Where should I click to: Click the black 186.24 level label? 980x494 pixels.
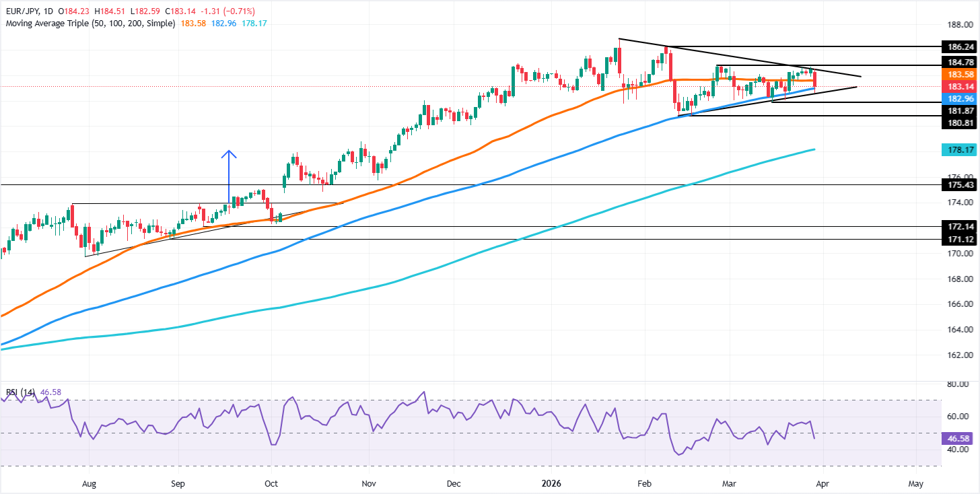tap(958, 48)
